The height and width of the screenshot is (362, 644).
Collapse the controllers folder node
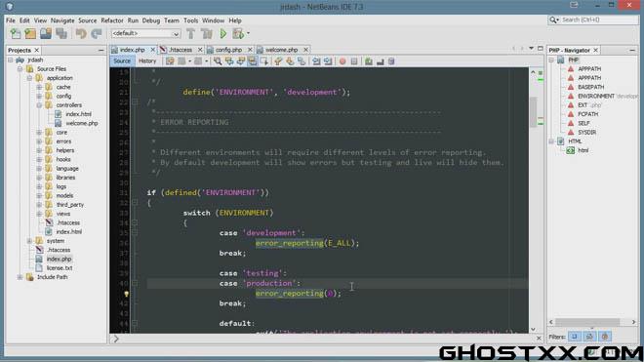click(x=39, y=105)
